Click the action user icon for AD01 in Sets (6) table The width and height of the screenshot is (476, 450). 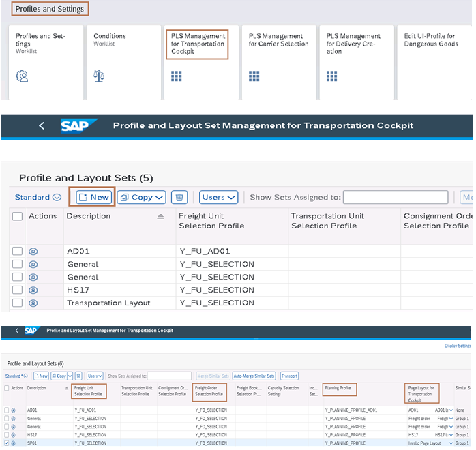(14, 410)
